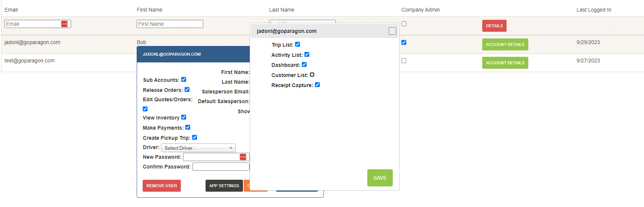Uncheck the Receipt Capture checkbox
Screen dimensions: 644x207
317,85
